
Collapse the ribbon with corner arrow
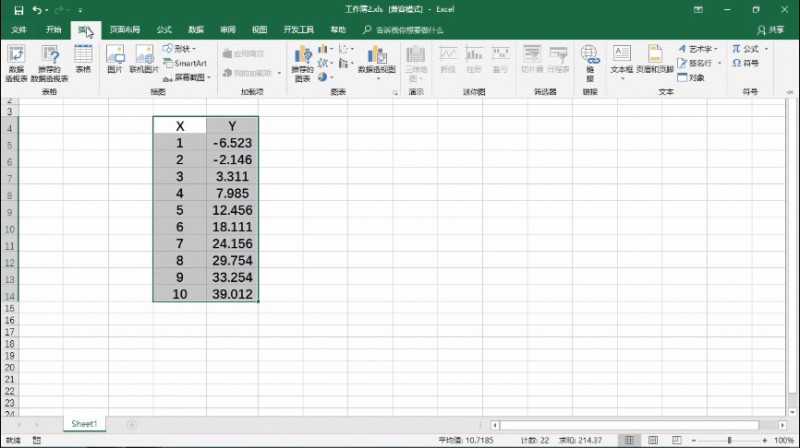tap(790, 92)
